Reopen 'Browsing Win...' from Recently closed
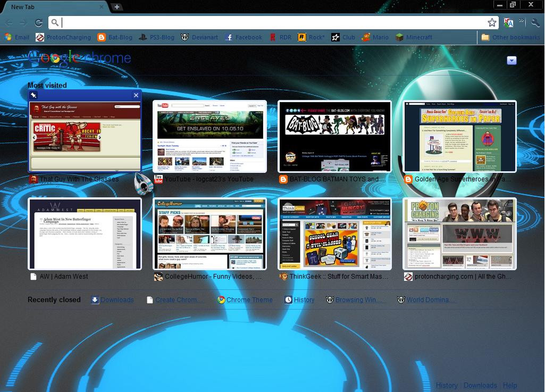545x392 pixels. (354, 300)
